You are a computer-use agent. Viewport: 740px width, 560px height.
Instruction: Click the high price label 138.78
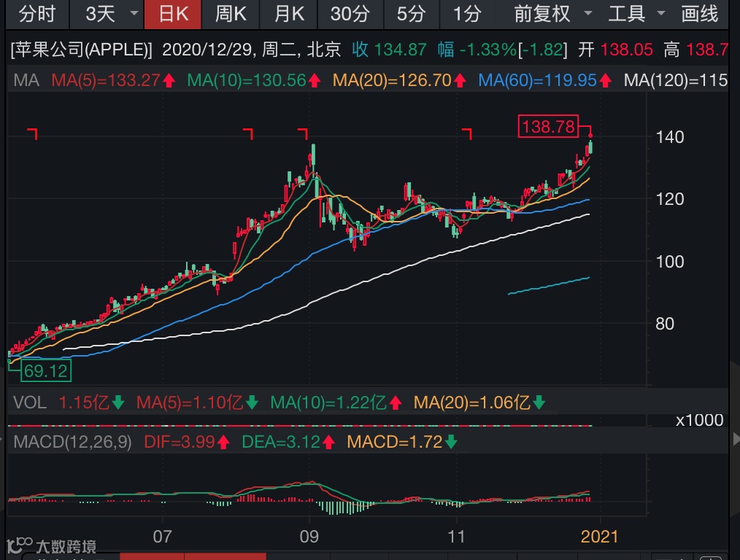(548, 126)
